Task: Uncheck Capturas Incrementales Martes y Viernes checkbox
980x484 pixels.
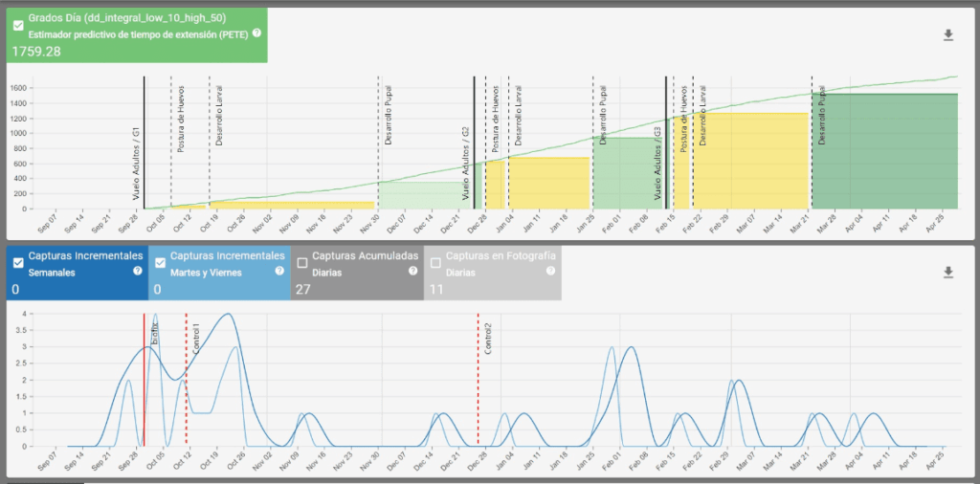Action: tap(160, 257)
